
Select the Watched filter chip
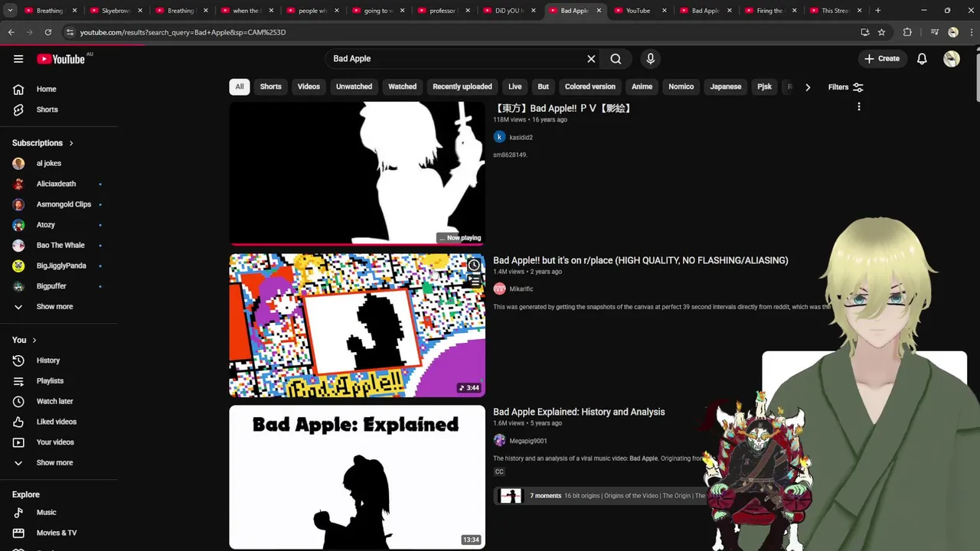coord(402,86)
